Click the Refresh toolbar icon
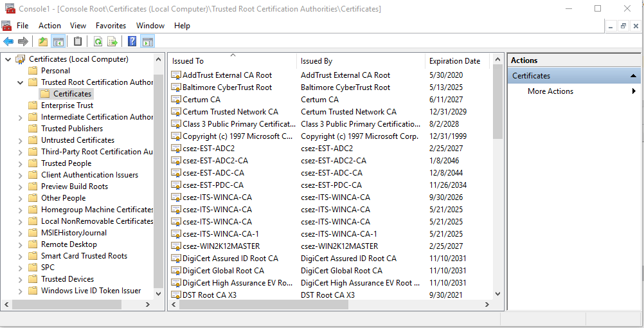Image resolution: width=644 pixels, height=328 pixels. coord(98,42)
